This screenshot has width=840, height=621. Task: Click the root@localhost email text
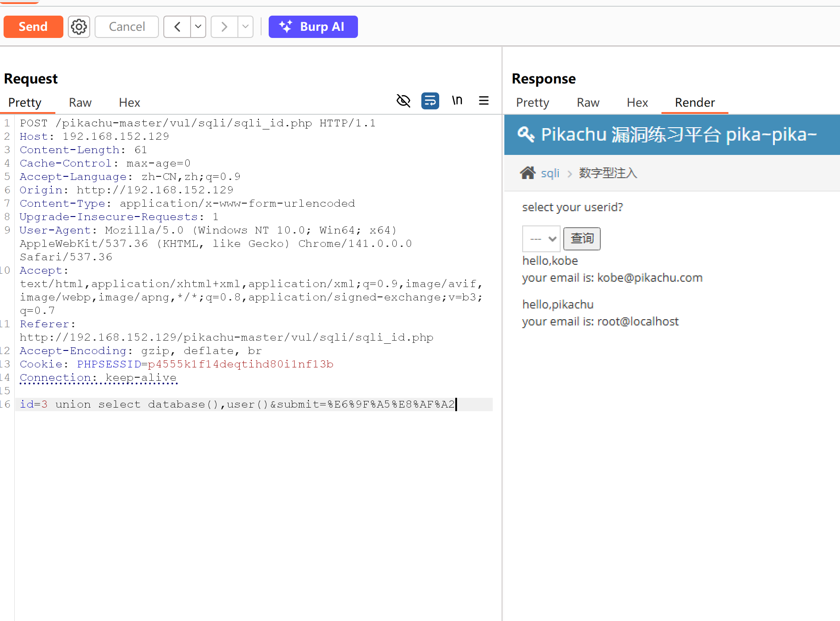click(638, 321)
